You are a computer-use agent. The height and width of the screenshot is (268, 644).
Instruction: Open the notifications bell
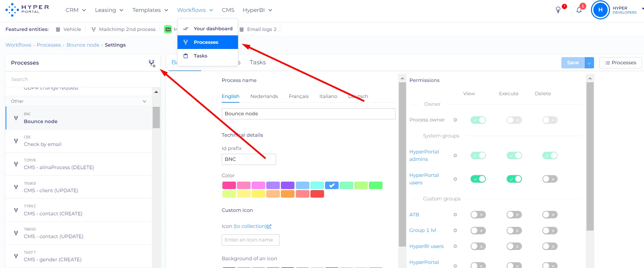click(579, 10)
